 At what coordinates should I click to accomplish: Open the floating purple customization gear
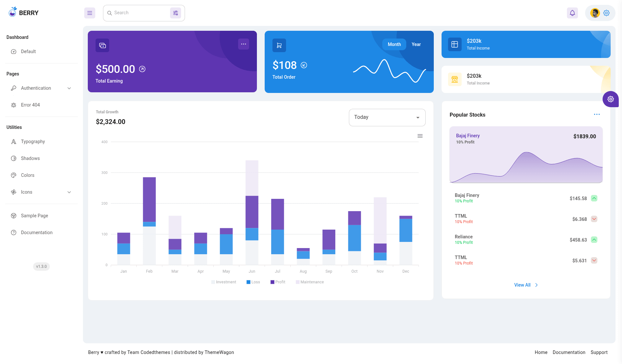[611, 99]
